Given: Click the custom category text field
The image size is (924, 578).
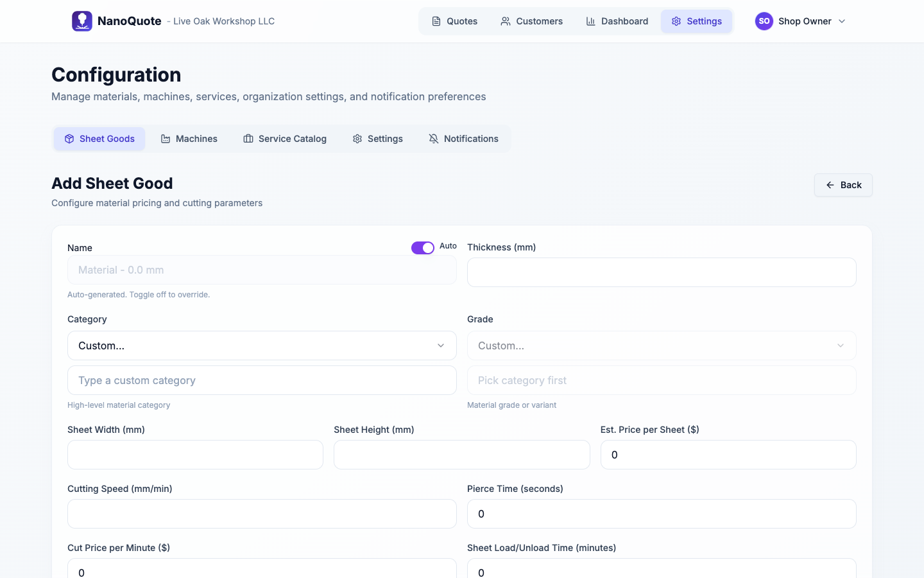Looking at the screenshot, I should point(262,380).
